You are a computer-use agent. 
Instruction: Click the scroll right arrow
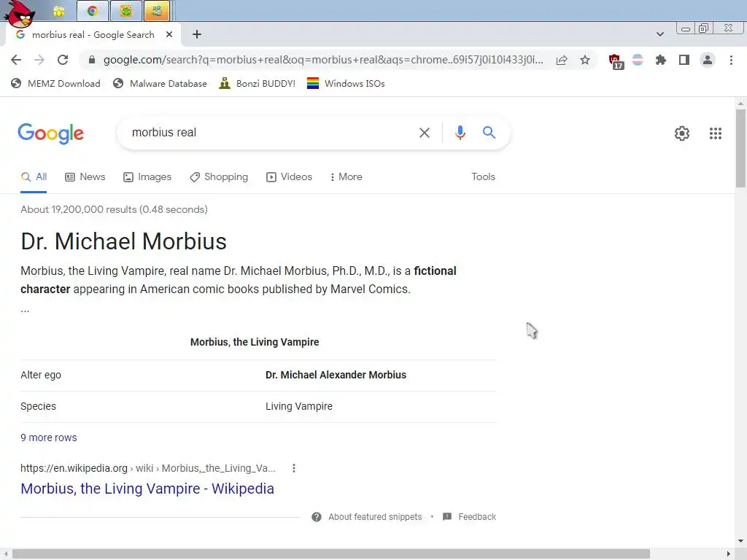(x=729, y=554)
